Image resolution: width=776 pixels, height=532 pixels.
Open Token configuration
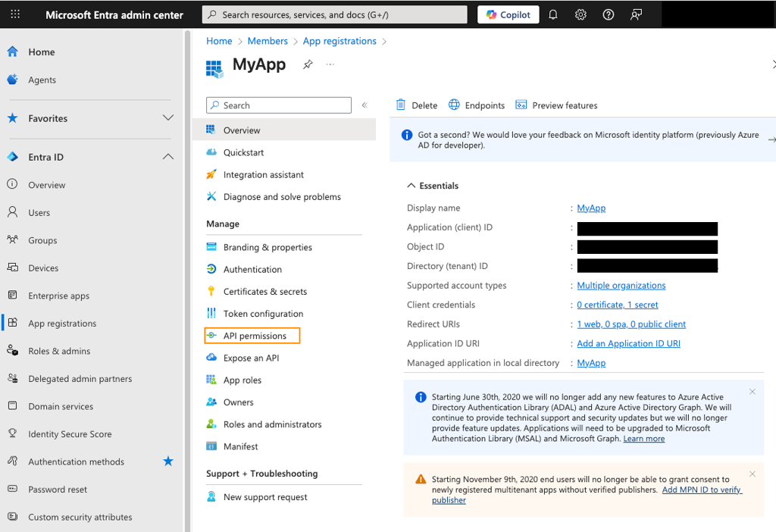263,314
